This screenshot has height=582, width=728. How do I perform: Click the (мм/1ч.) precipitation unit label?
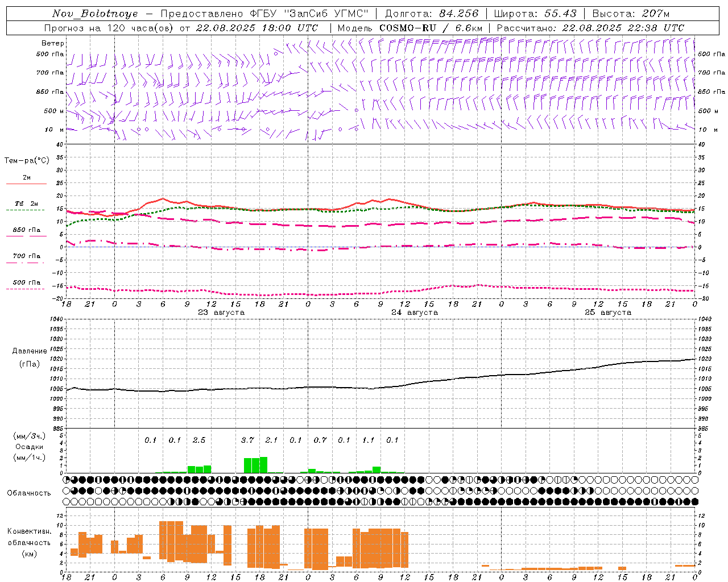pos(29,458)
